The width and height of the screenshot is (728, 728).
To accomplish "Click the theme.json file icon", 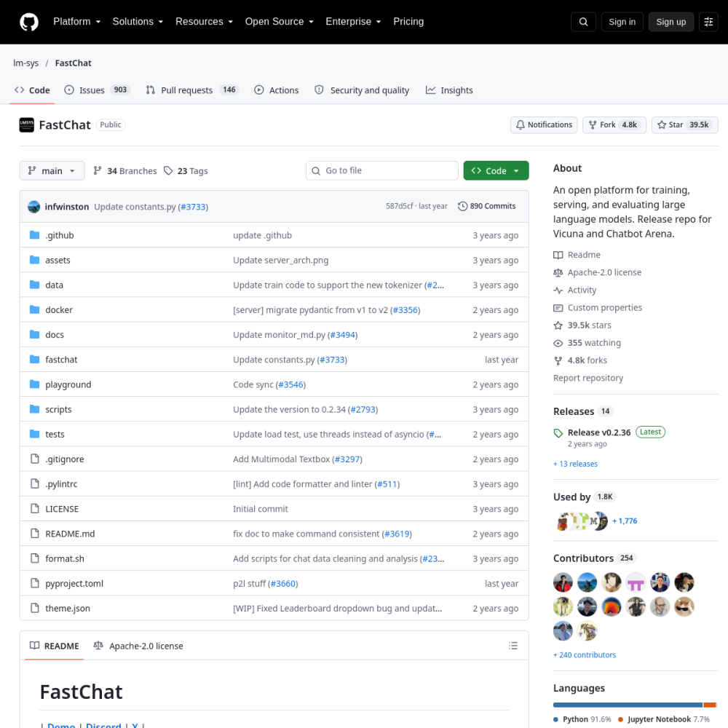I will click(34, 608).
